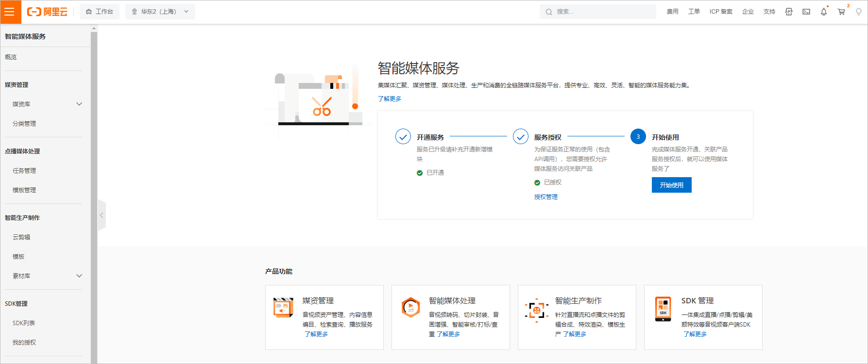Click 了解更多 in SDK 管理 card
This screenshot has height=364, width=868.
coord(695,334)
